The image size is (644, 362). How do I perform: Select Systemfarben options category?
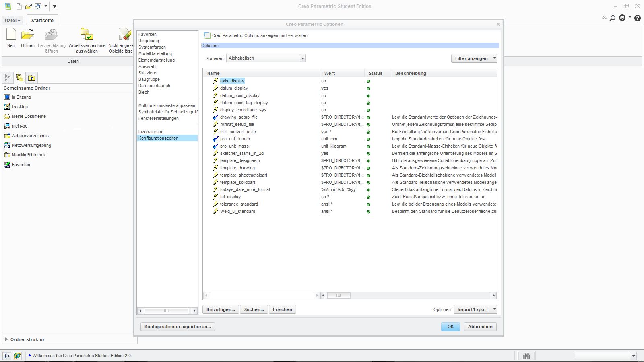tap(152, 47)
